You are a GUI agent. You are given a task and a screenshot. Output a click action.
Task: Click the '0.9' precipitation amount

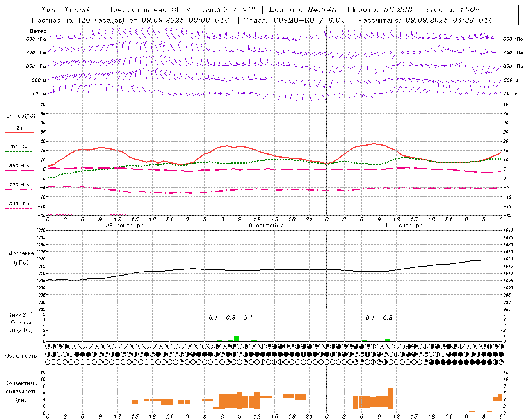[231, 317]
